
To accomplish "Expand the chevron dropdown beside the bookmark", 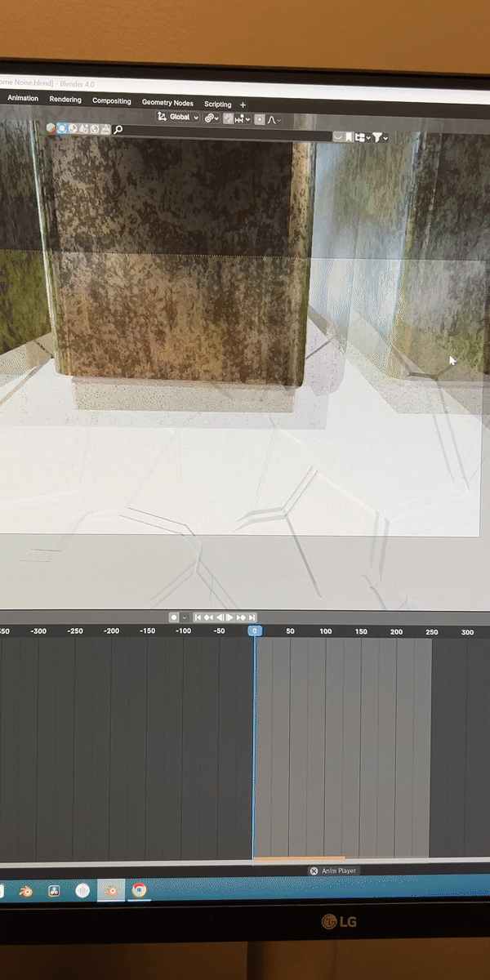I will 337,136.
